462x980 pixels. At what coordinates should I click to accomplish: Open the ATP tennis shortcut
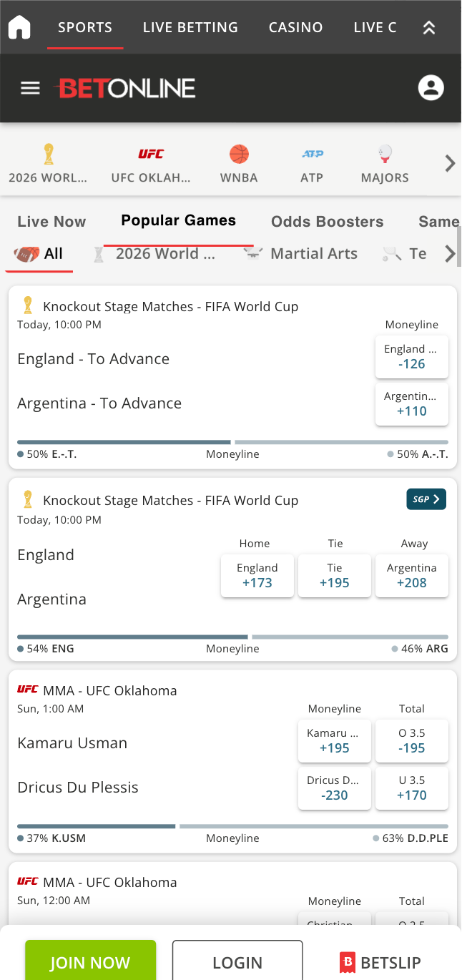pos(312,164)
